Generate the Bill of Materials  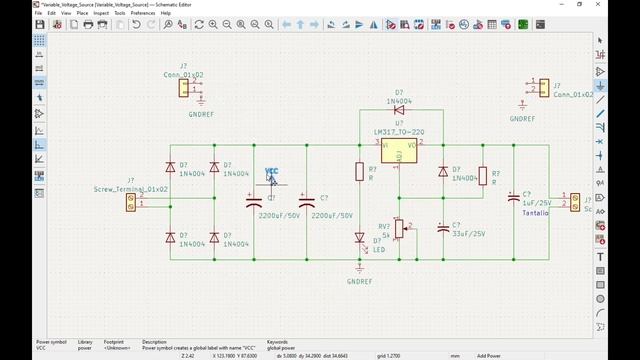[x=506, y=24]
